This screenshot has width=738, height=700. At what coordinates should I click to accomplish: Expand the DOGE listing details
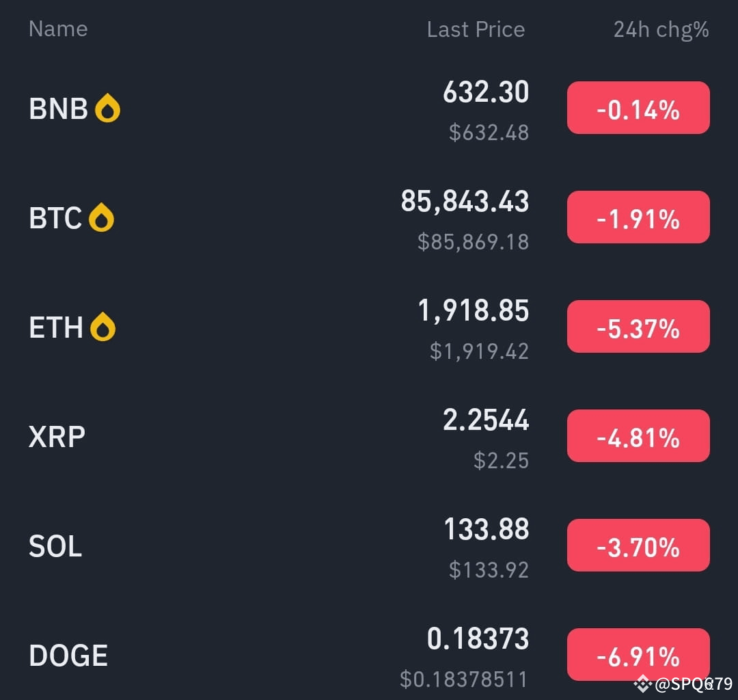67,654
